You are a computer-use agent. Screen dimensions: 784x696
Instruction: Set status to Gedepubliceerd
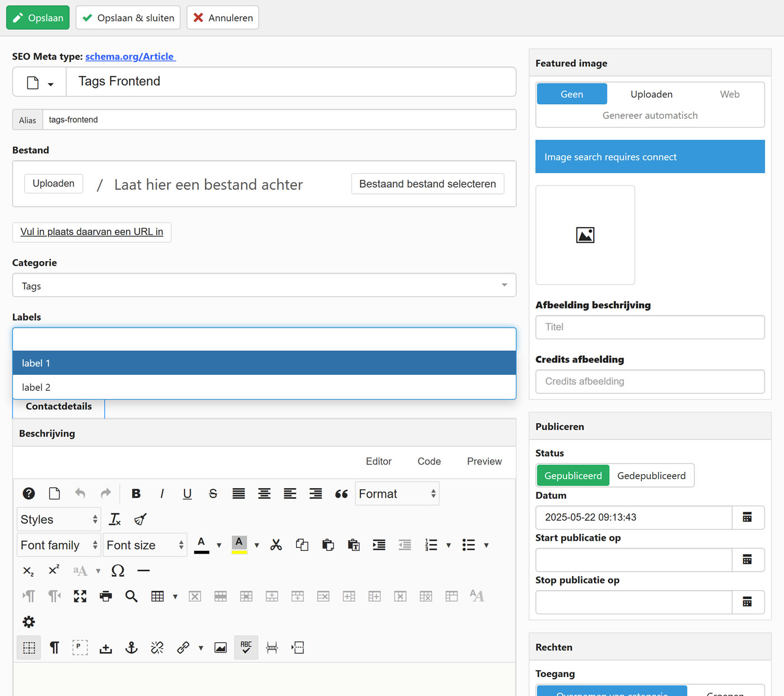(651, 476)
